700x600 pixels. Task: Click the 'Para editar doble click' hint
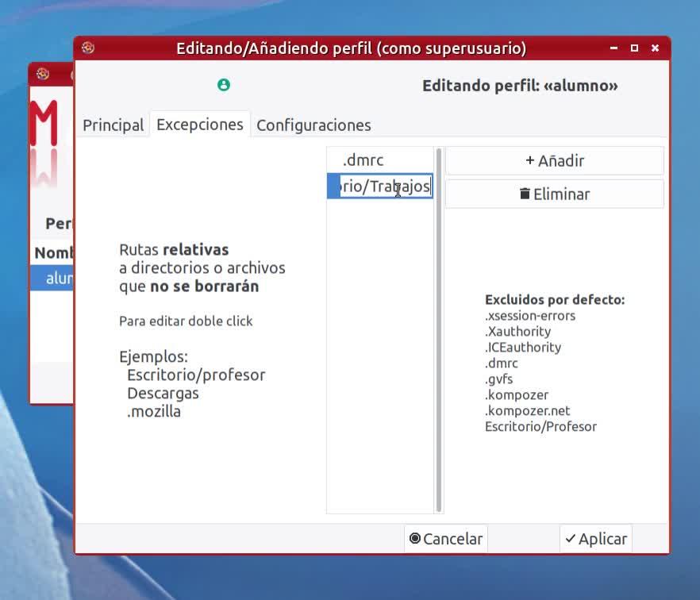[186, 321]
